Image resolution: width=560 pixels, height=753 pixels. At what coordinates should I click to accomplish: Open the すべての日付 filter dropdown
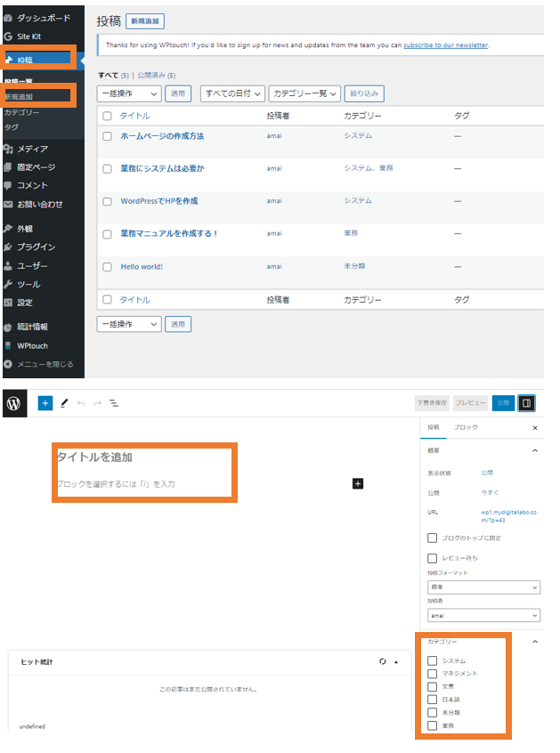(x=233, y=93)
